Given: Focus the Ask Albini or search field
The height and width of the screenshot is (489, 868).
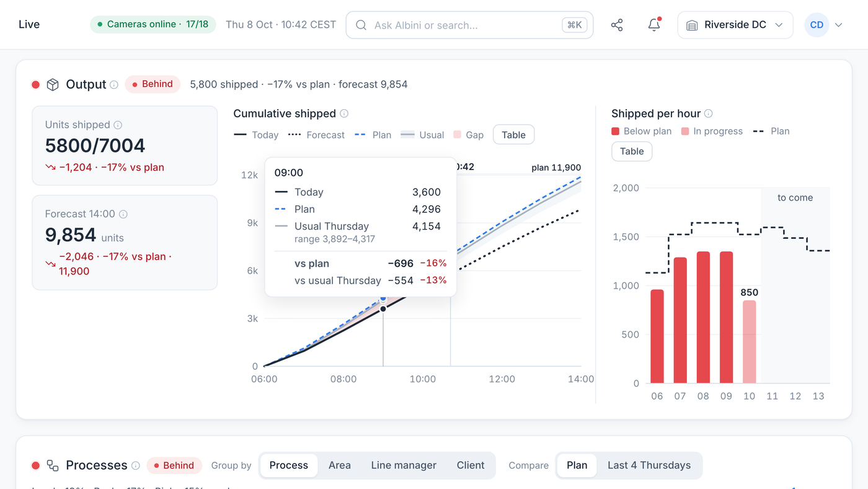Looking at the screenshot, I should [x=469, y=25].
